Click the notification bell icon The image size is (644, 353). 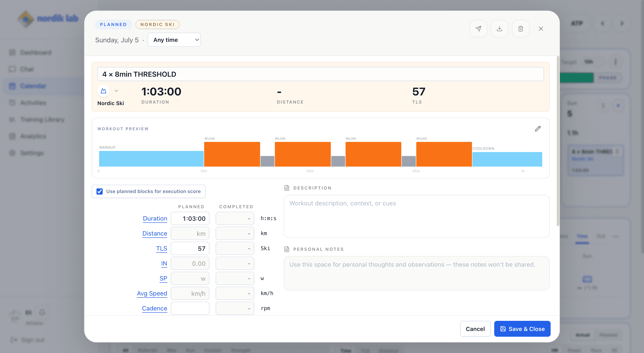point(42,312)
